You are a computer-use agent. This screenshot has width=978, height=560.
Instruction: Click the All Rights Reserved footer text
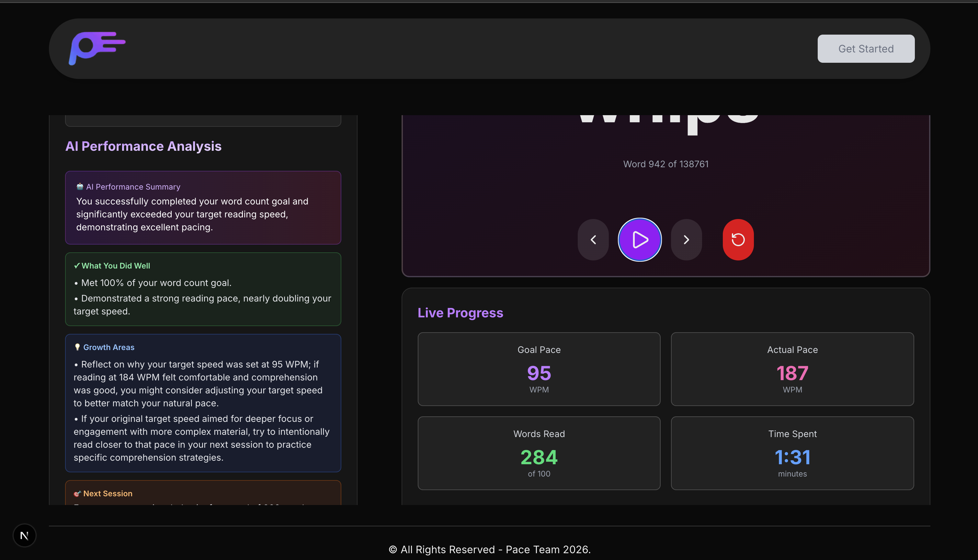[489, 549]
